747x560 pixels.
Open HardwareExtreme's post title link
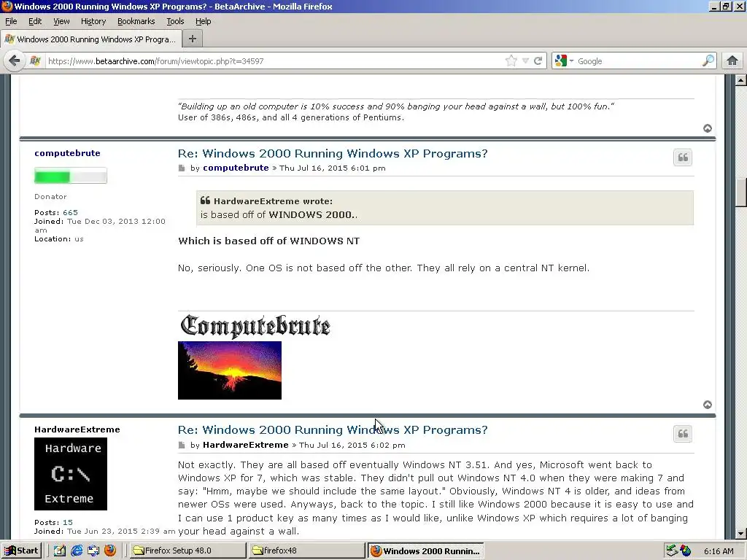point(333,429)
